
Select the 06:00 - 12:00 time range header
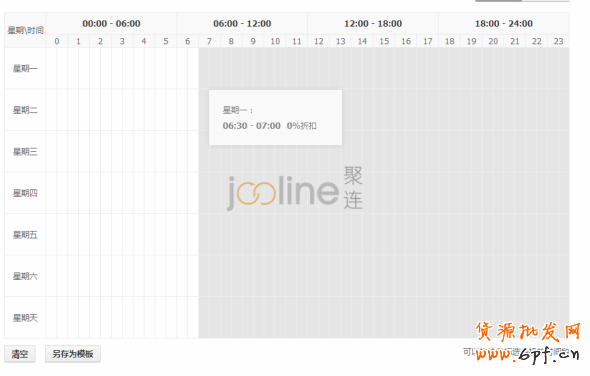(x=242, y=23)
